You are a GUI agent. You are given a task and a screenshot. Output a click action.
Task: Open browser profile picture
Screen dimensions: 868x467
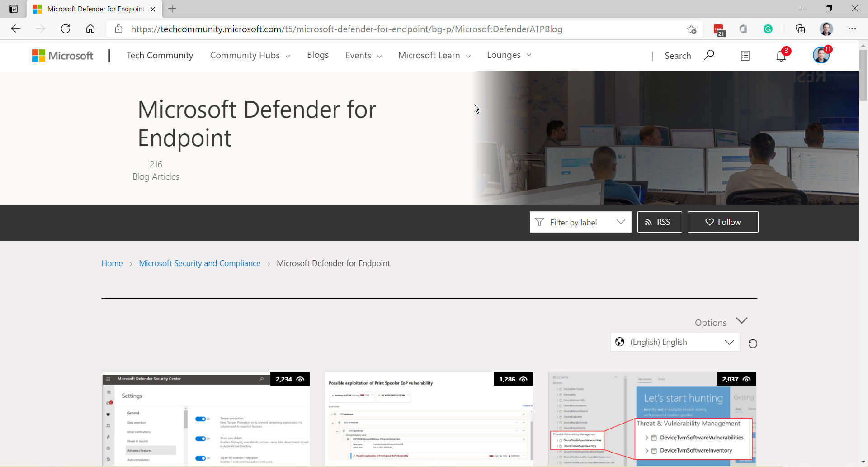[826, 29]
